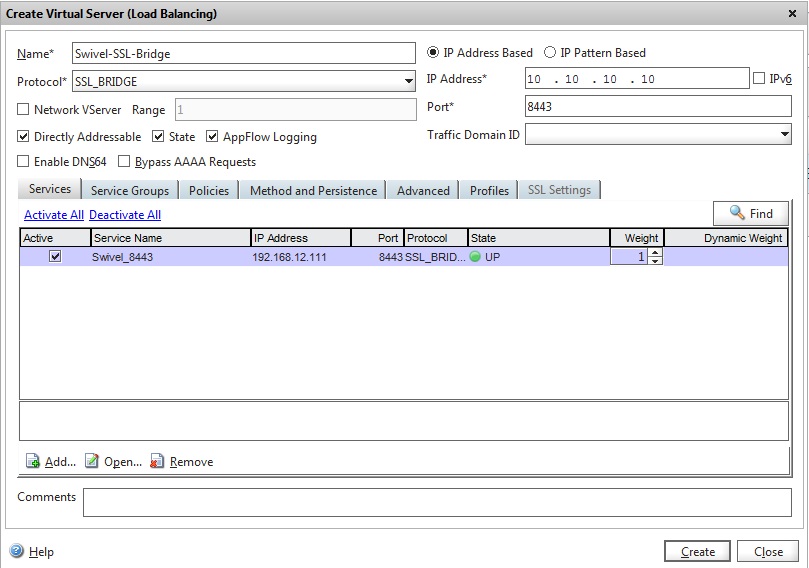Select the IP Pattern Based radio button
Viewport: 809px width, 568px height.
click(550, 52)
